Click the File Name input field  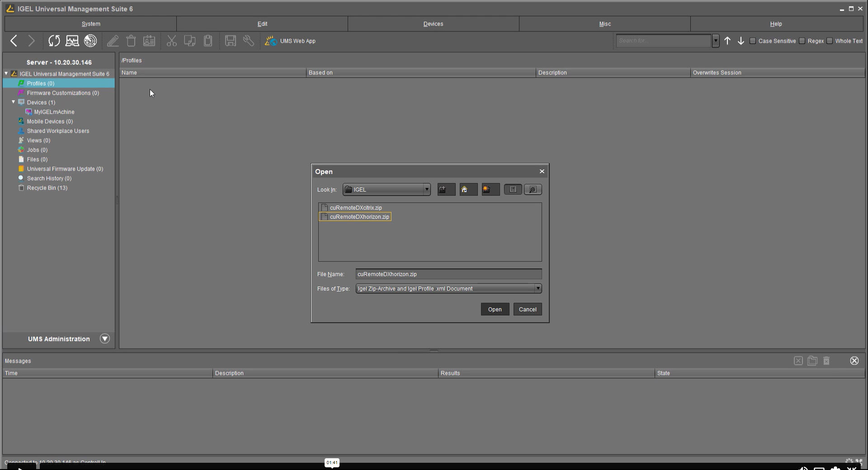[448, 274]
